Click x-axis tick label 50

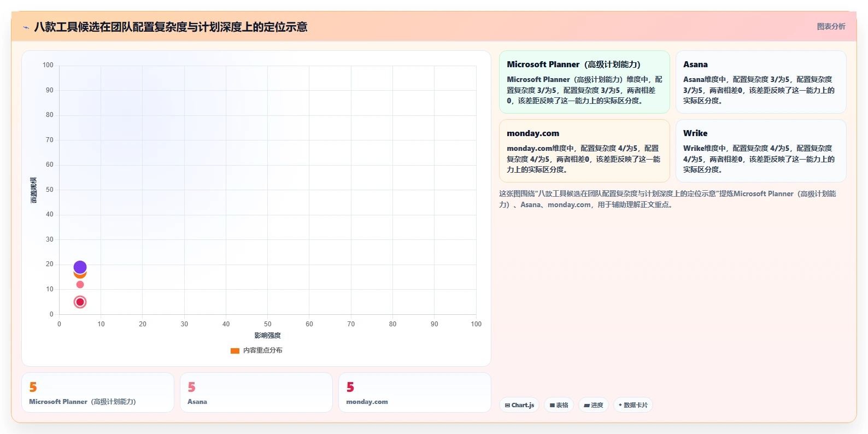point(267,324)
